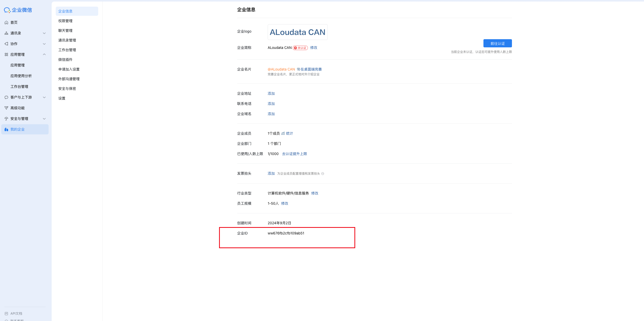
Task: Click the 企业微信 logo icon
Action: coord(7,10)
